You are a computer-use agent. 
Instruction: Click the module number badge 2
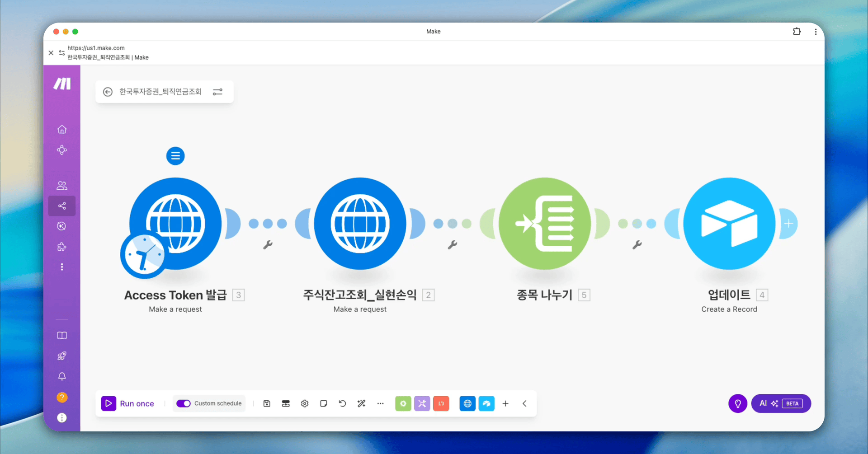pos(428,295)
